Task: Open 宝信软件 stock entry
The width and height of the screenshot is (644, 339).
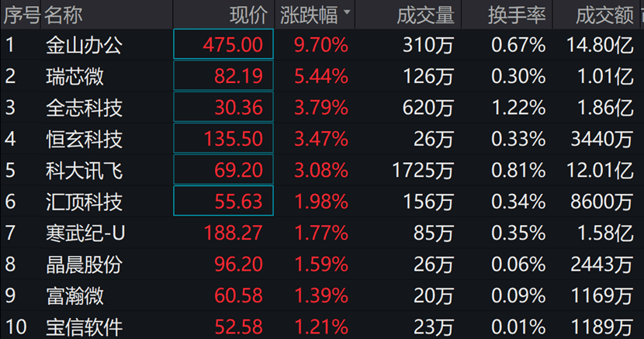Action: coord(84,327)
